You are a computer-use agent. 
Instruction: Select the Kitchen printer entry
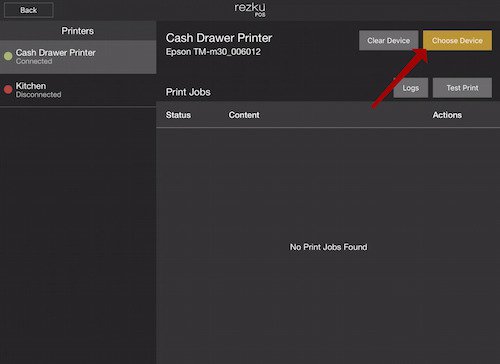click(x=78, y=90)
